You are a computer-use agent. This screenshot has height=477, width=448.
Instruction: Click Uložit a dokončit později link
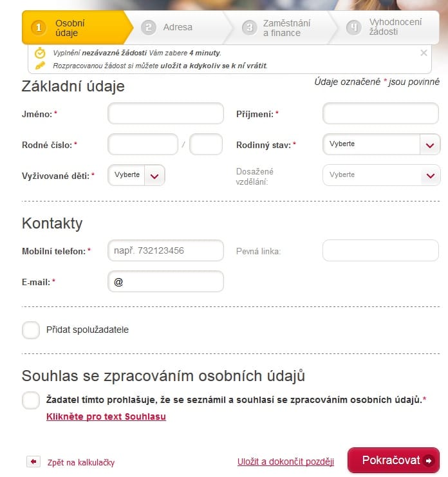286,462
